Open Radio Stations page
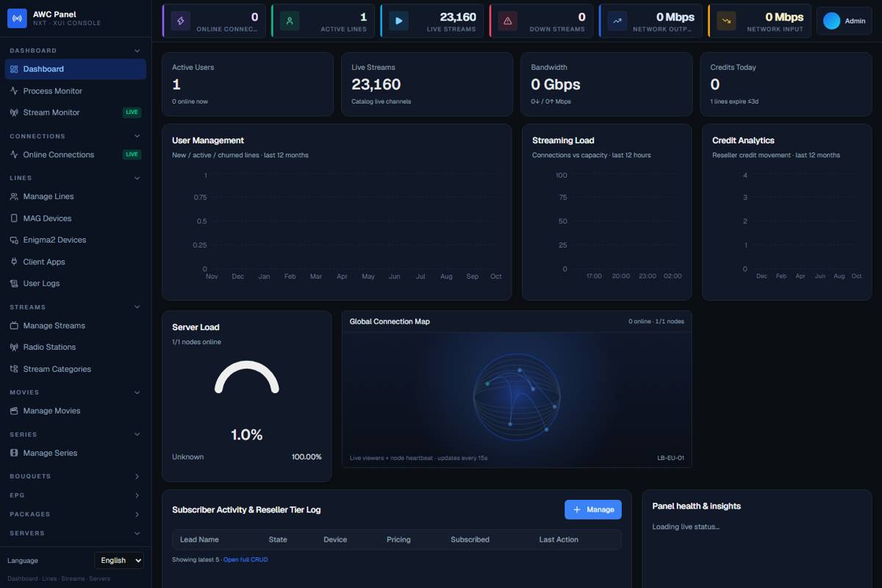The width and height of the screenshot is (882, 588). 76,347
